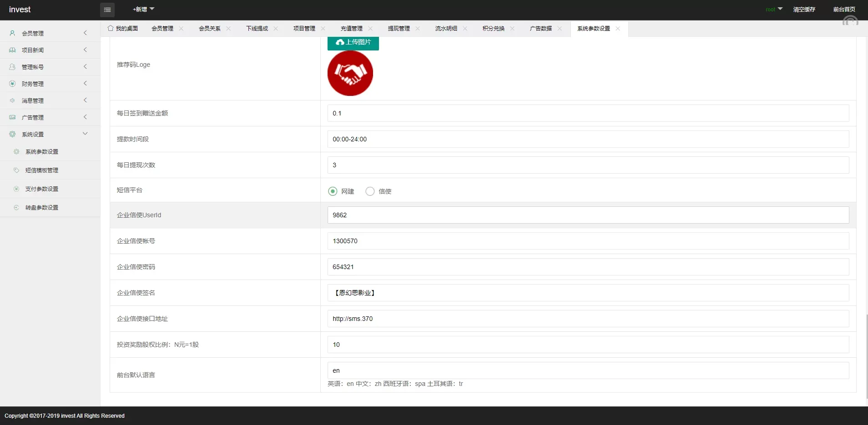Select the 网建 SMS platform radio button

point(333,191)
